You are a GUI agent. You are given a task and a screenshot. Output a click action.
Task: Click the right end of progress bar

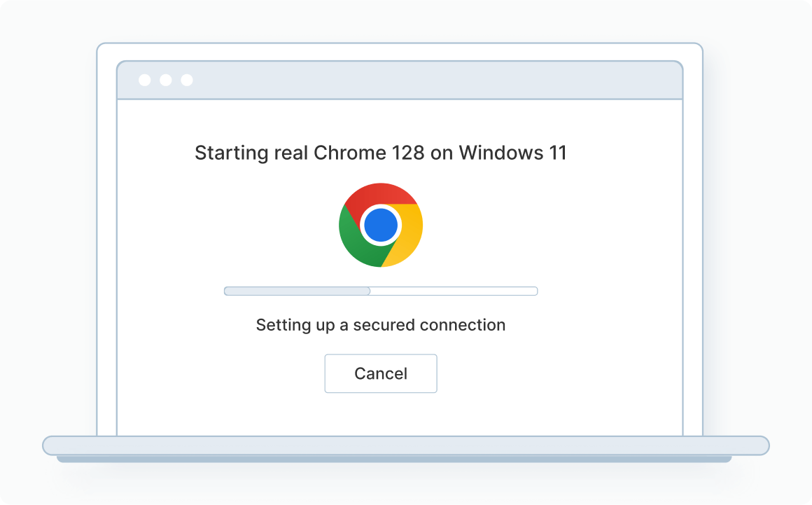[x=534, y=291]
